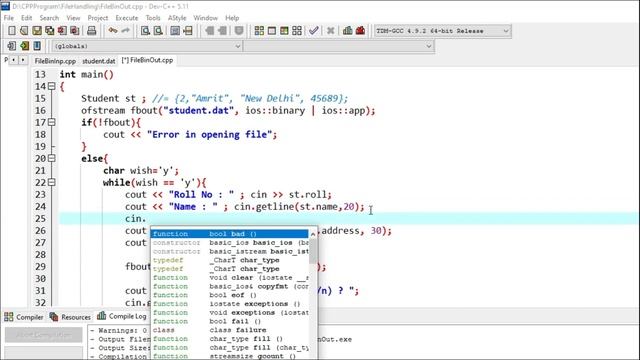Image resolution: width=640 pixels, height=360 pixels.
Task: Click the Rebuild All toolbar icon
Action: click(297, 31)
